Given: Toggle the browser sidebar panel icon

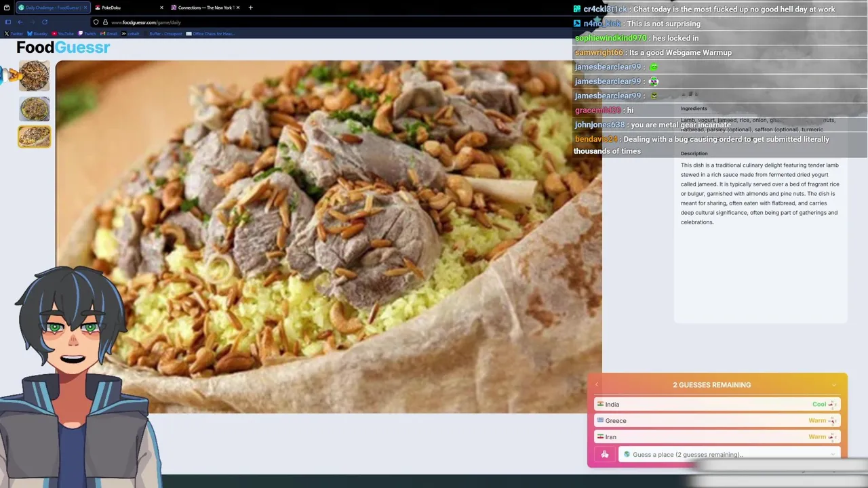Looking at the screenshot, I should tap(7, 22).
